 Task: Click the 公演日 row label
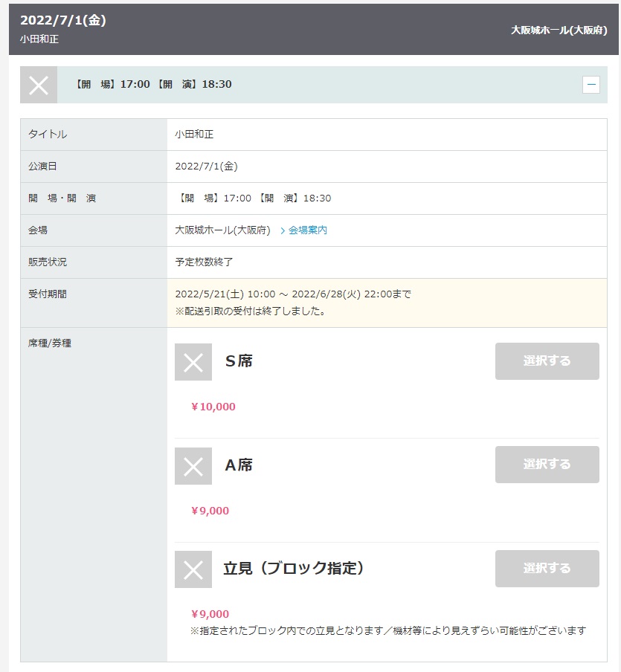(42, 167)
